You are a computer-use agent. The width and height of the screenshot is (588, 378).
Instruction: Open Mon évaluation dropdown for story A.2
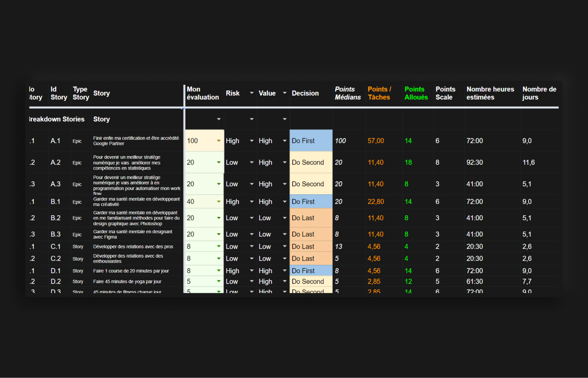(x=218, y=162)
